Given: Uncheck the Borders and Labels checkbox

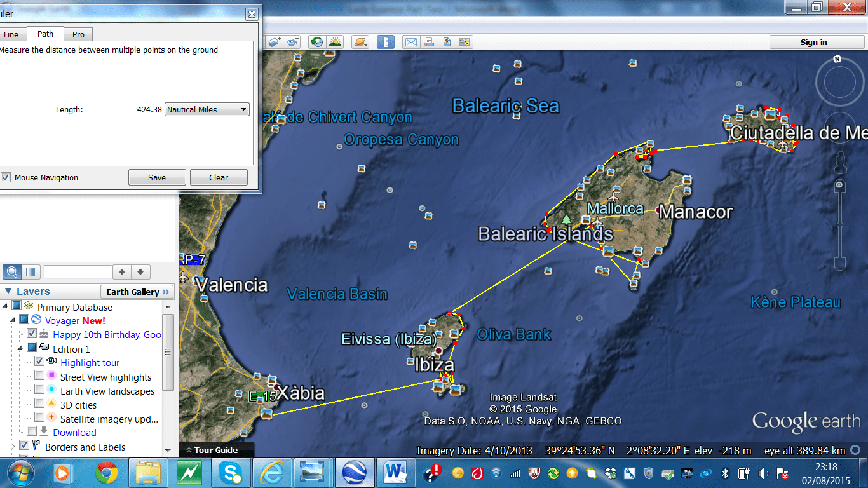Looking at the screenshot, I should (x=24, y=445).
